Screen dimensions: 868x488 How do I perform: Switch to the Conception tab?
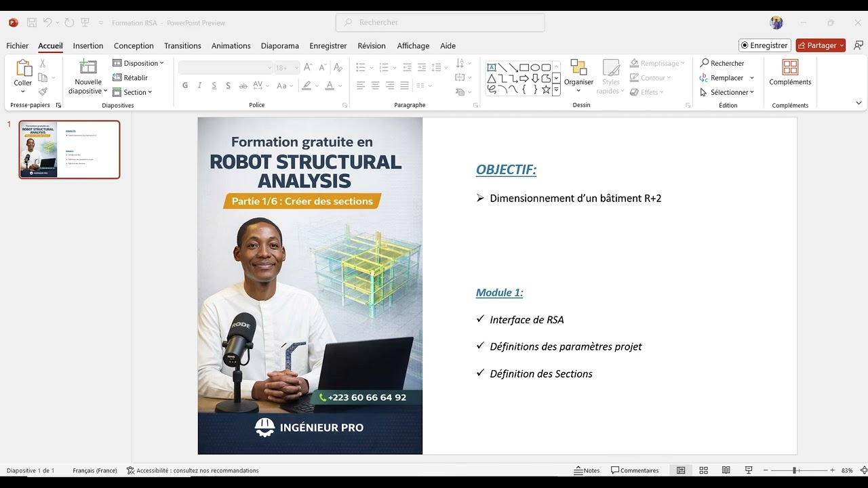coord(134,45)
